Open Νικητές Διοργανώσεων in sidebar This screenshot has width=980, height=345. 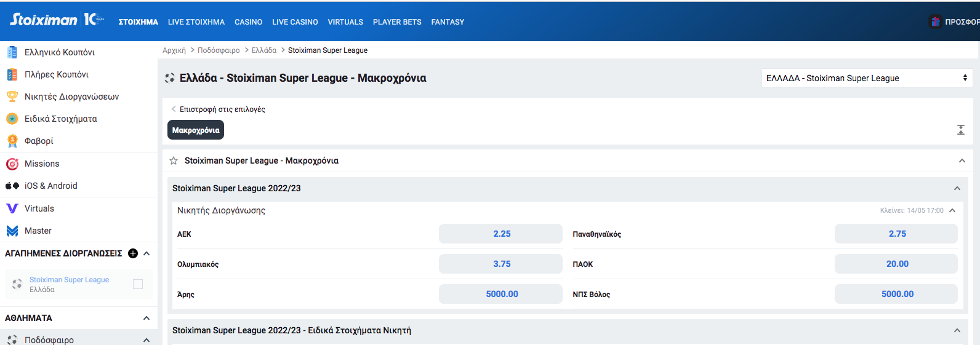[72, 97]
